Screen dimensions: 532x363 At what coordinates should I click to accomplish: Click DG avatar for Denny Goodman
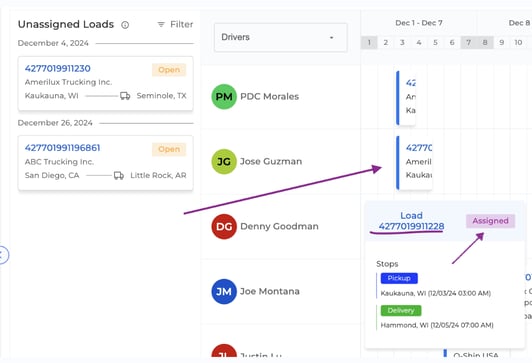pyautogui.click(x=224, y=227)
